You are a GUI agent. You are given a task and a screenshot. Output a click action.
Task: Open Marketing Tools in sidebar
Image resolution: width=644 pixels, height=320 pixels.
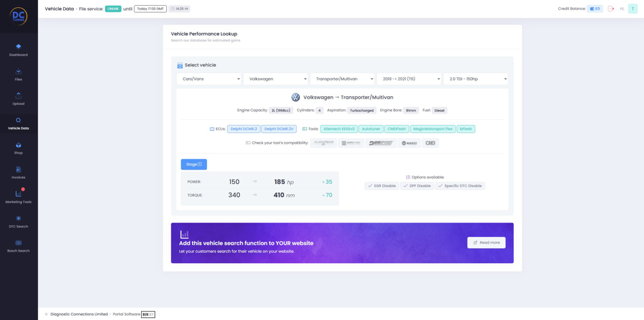[18, 194]
